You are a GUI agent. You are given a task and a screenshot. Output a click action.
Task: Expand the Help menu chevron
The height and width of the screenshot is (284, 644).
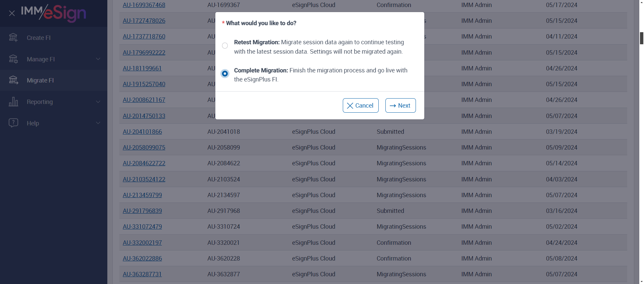pos(98,123)
